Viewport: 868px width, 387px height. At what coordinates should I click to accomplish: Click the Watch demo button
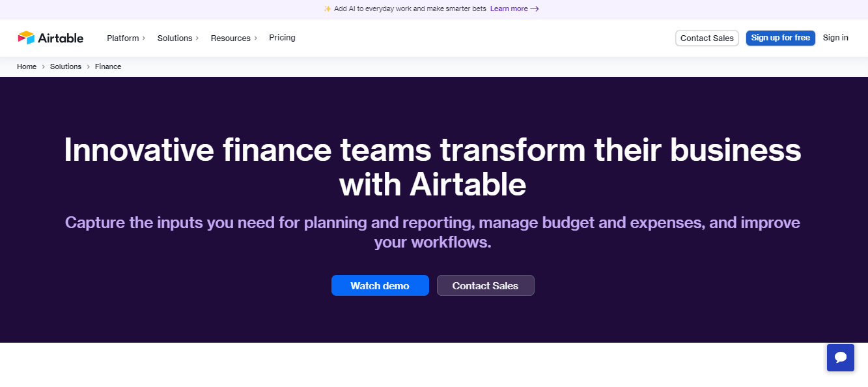tap(380, 285)
